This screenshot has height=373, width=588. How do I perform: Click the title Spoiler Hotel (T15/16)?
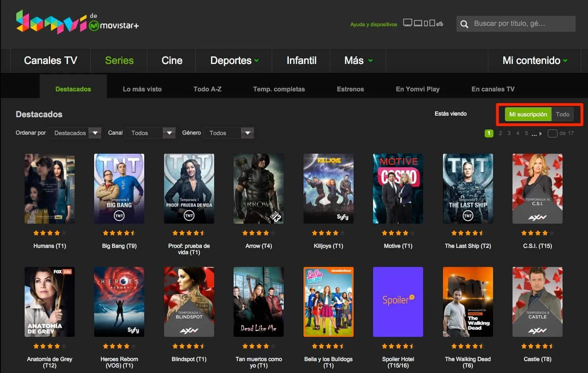pos(398,362)
